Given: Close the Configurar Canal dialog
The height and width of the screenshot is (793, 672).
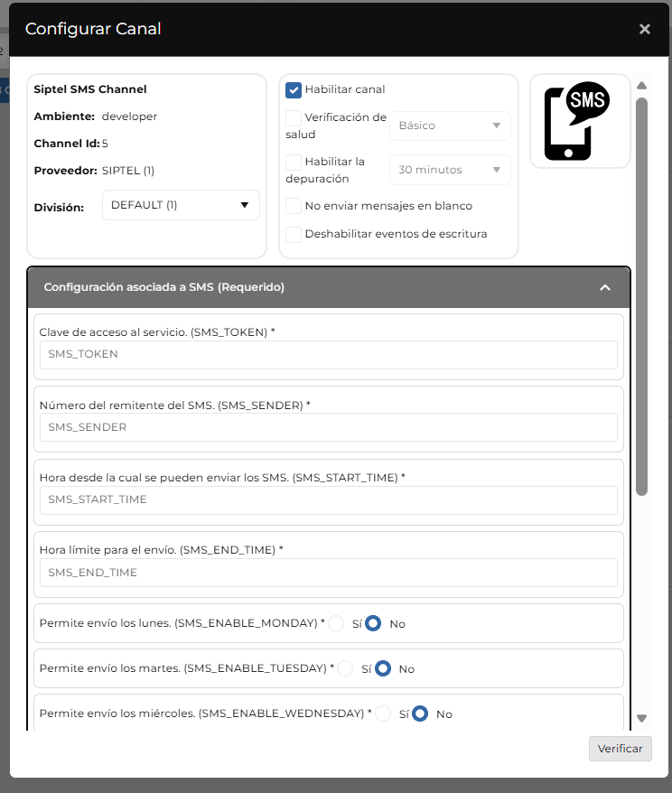Looking at the screenshot, I should [644, 29].
